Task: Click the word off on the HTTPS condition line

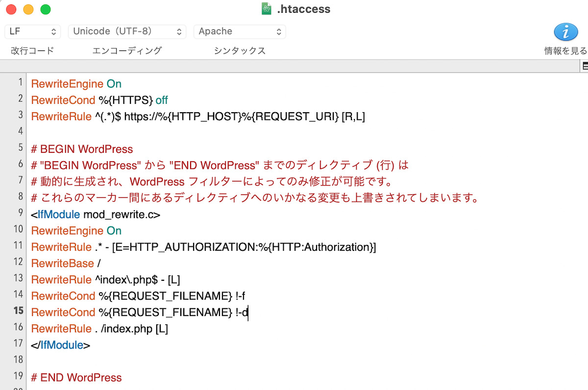Action: coord(161,99)
